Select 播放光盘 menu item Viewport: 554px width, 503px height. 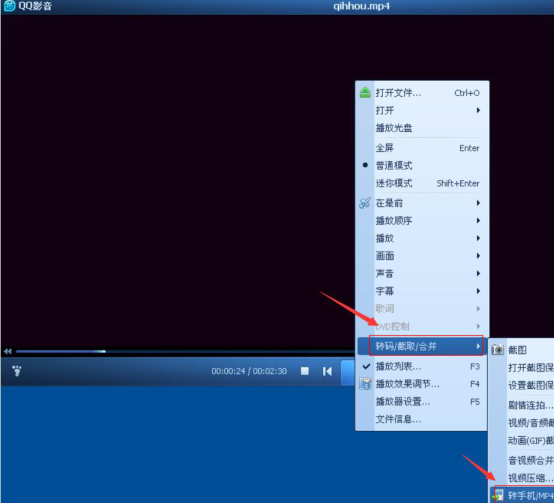pos(423,128)
